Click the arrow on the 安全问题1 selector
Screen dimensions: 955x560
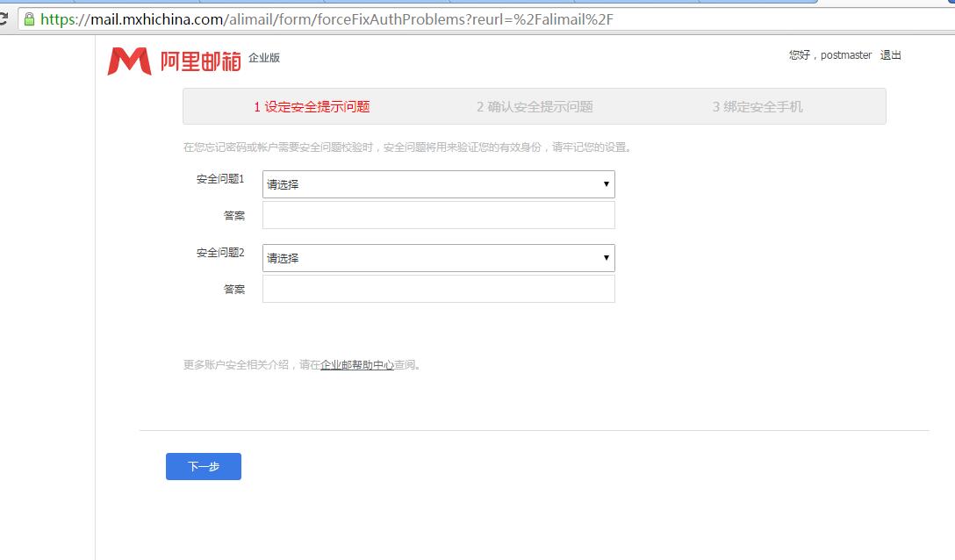606,184
